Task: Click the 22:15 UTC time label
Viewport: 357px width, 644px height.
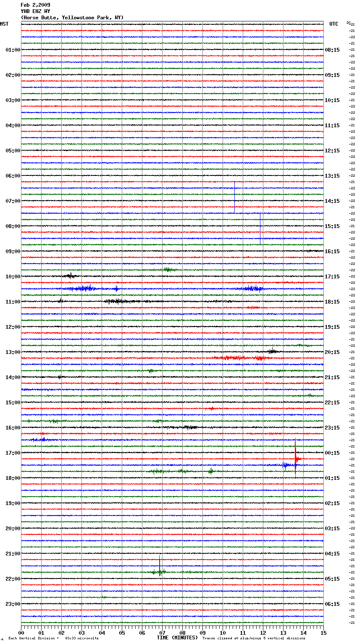Action: point(332,403)
